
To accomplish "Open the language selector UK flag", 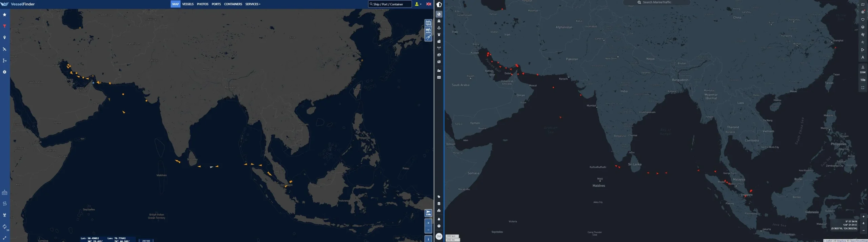I will coord(429,4).
